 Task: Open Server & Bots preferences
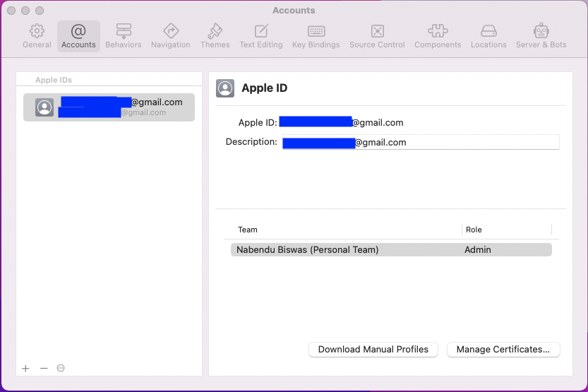[541, 37]
